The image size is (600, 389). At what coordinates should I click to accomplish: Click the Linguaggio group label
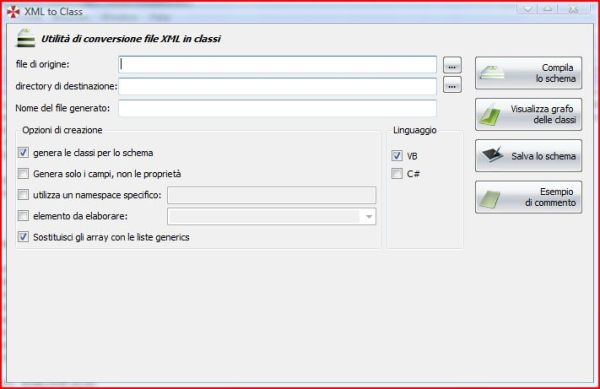tap(415, 130)
